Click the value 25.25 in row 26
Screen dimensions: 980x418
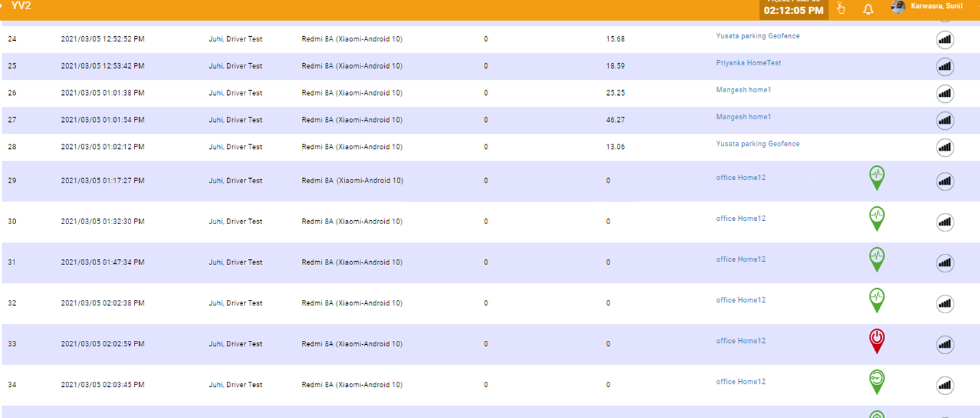pyautogui.click(x=616, y=94)
